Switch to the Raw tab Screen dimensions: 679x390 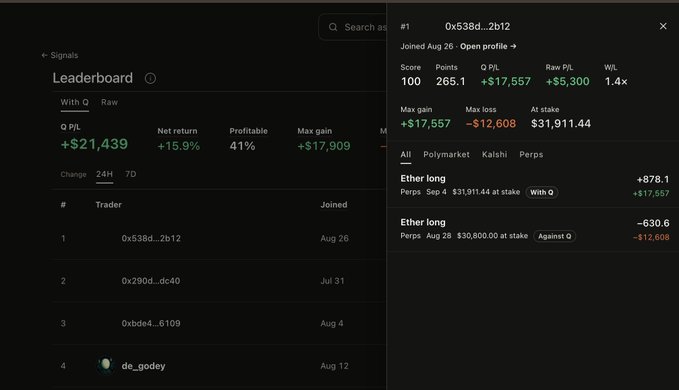109,103
